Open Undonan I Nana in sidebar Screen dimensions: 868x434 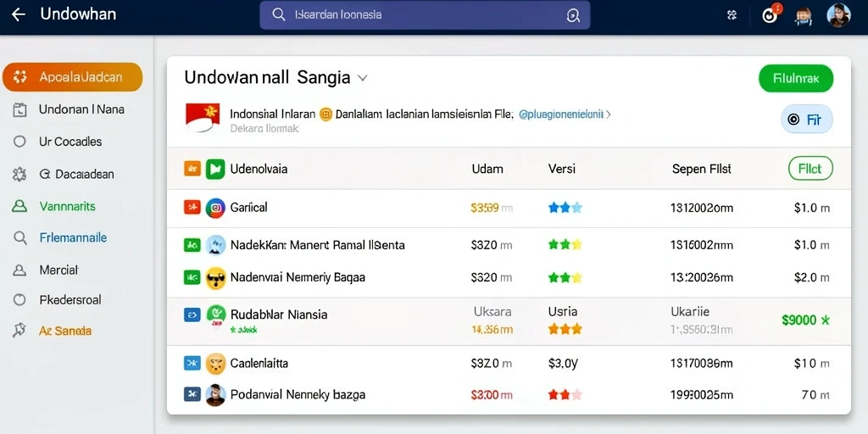[x=81, y=109]
